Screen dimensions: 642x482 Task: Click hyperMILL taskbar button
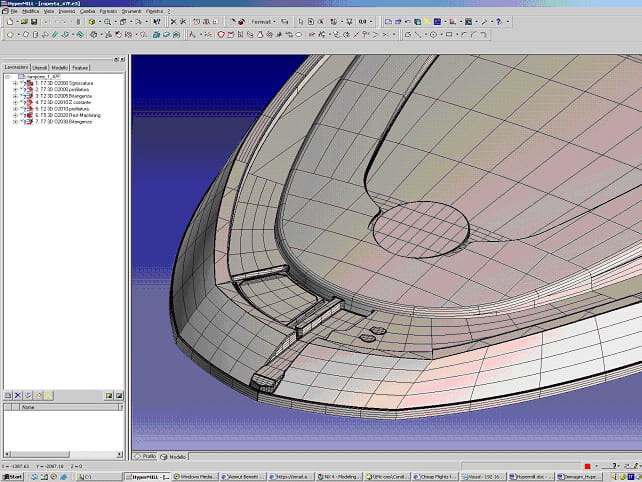click(147, 477)
